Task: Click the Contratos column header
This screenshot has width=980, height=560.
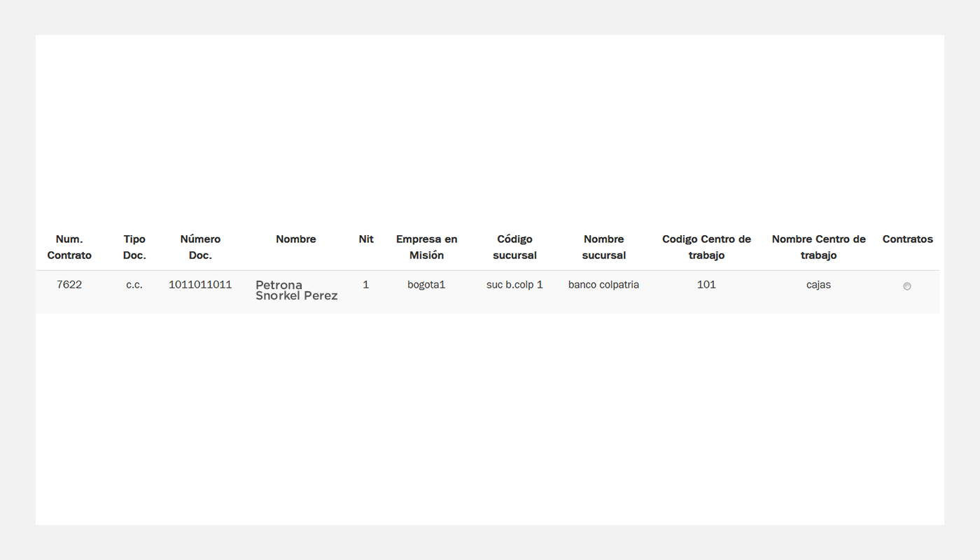Action: [907, 239]
